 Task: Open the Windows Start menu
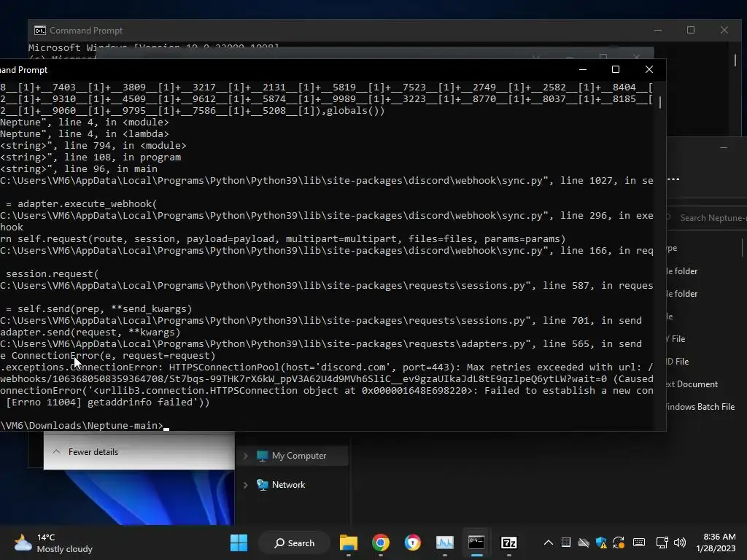point(239,542)
